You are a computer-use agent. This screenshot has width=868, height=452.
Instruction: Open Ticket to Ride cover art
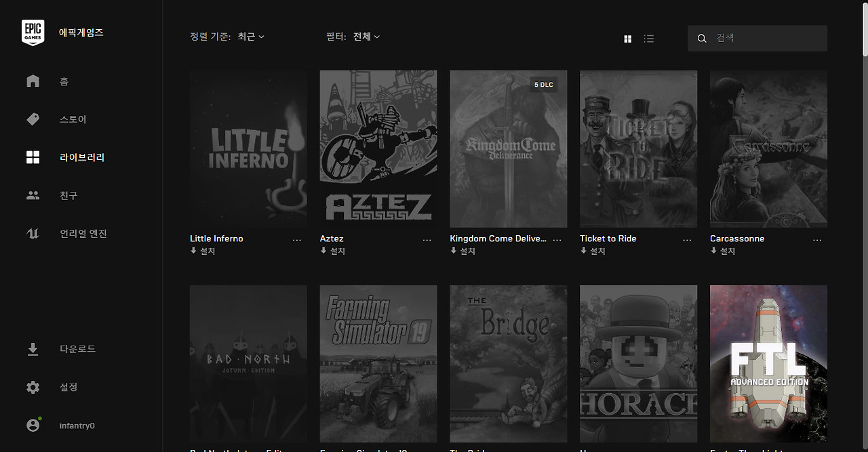pos(638,149)
